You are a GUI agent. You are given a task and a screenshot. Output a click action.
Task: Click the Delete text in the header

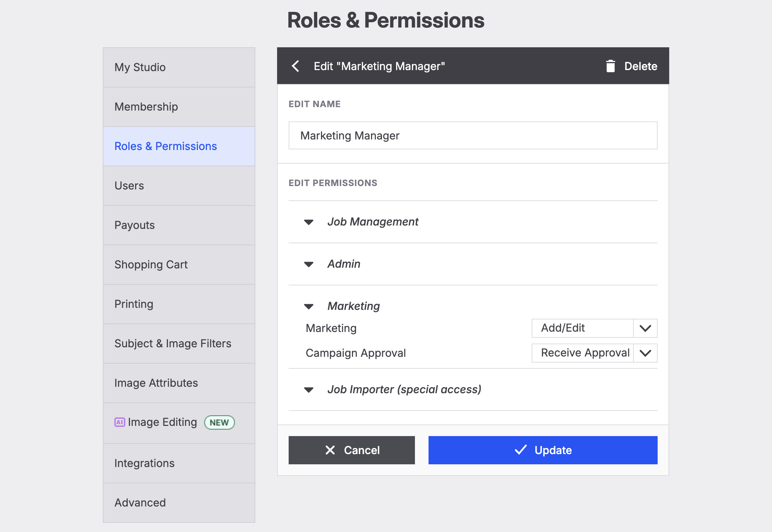point(641,66)
